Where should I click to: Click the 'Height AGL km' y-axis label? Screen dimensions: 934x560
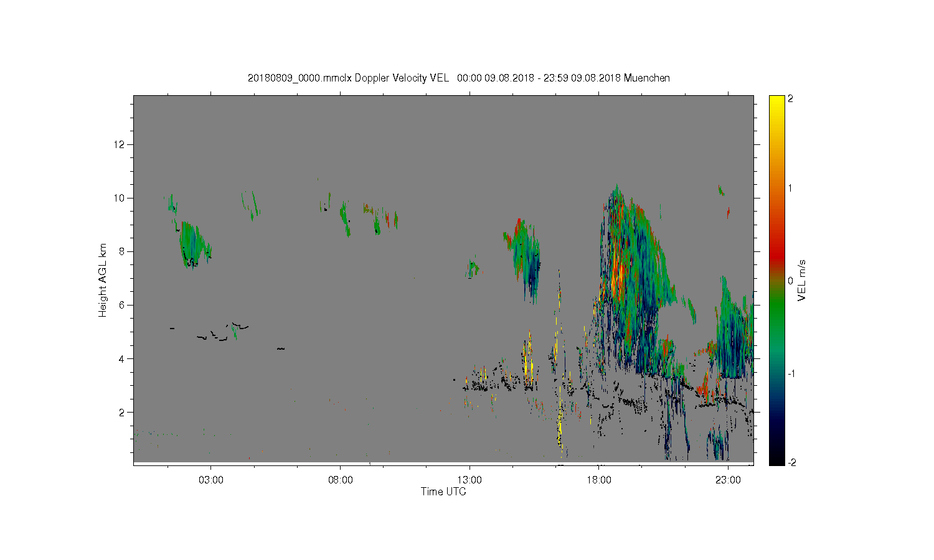pos(103,280)
